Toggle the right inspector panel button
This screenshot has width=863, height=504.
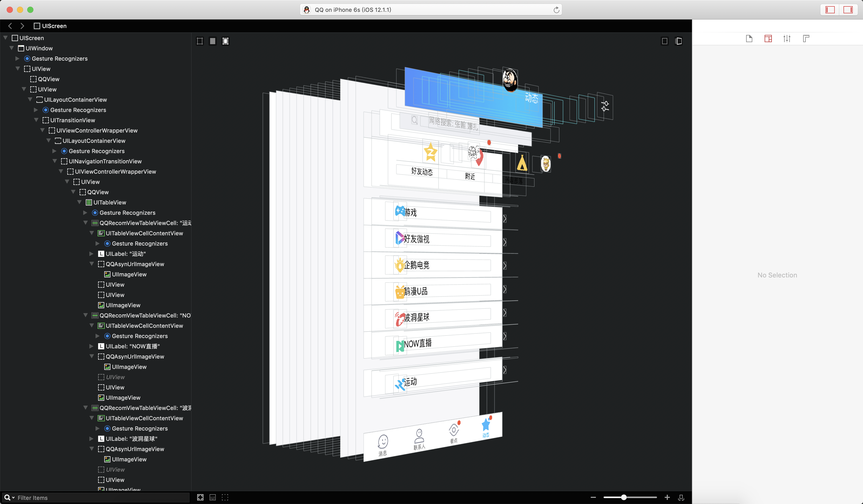tap(848, 10)
